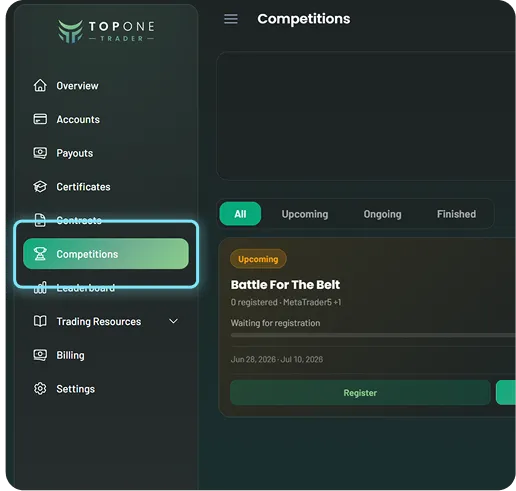
Task: Click the Trading Resources label
Action: click(x=99, y=322)
